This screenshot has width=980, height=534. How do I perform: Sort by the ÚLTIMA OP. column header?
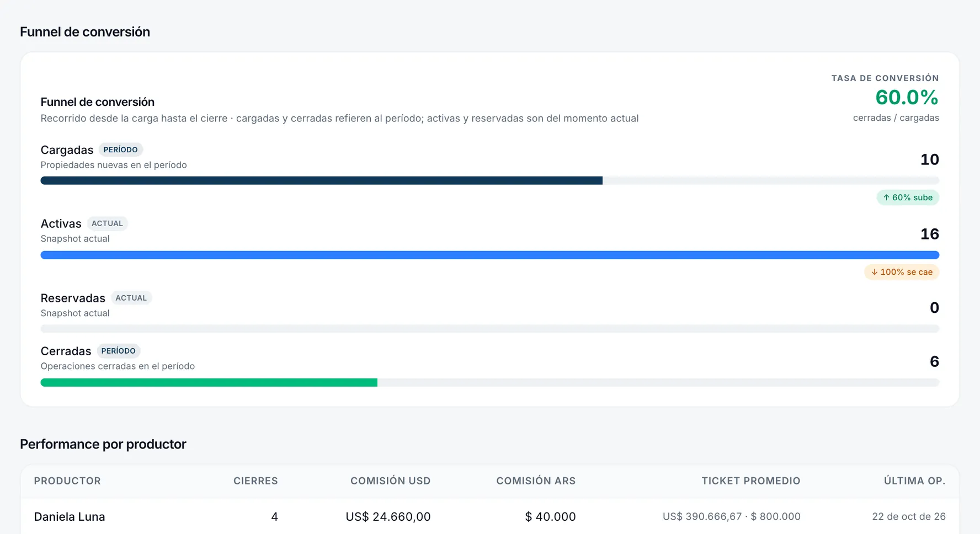[x=915, y=481]
